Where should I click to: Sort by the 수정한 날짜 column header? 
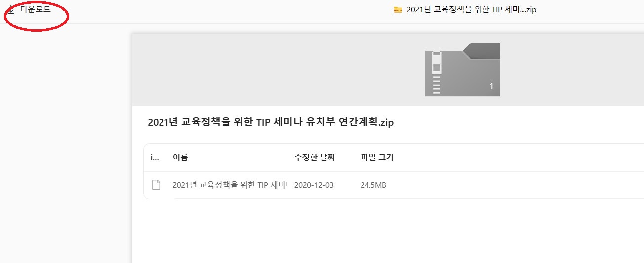pos(315,158)
